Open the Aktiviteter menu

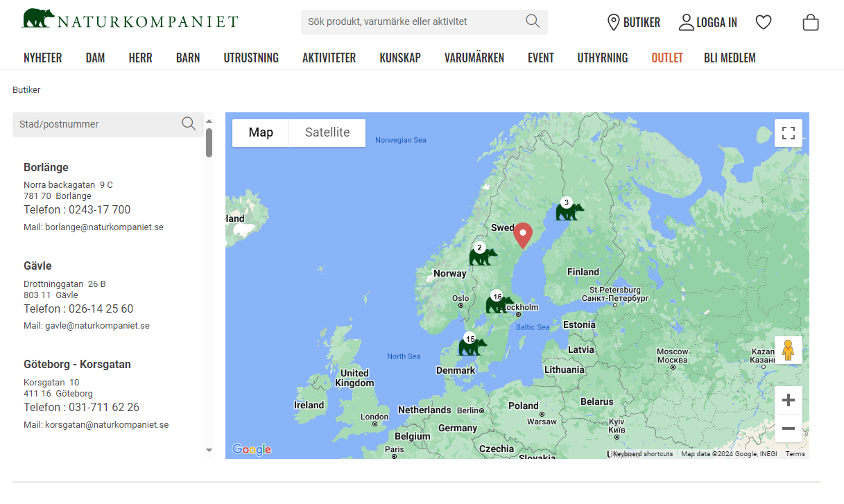coord(329,58)
